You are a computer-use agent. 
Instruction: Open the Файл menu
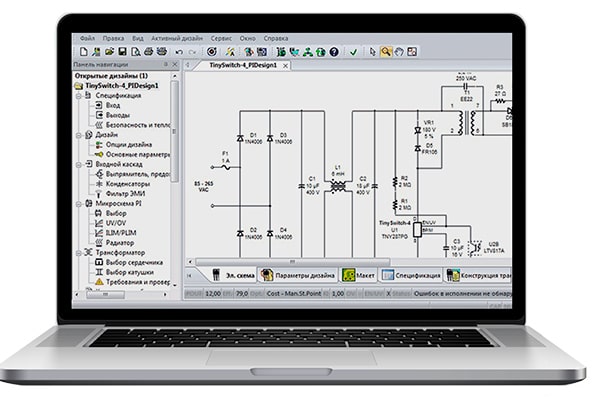[x=87, y=38]
